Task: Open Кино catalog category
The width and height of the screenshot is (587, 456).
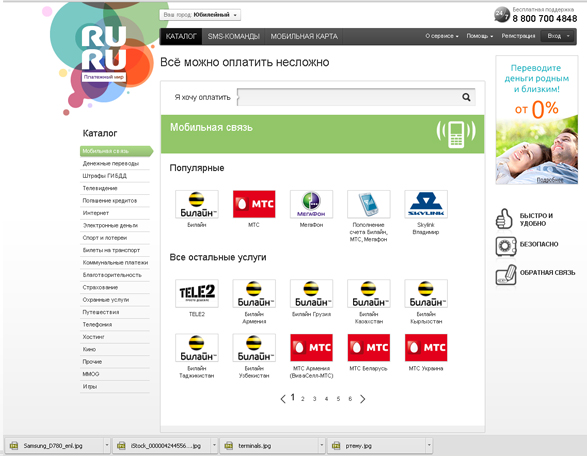Action: tap(89, 349)
